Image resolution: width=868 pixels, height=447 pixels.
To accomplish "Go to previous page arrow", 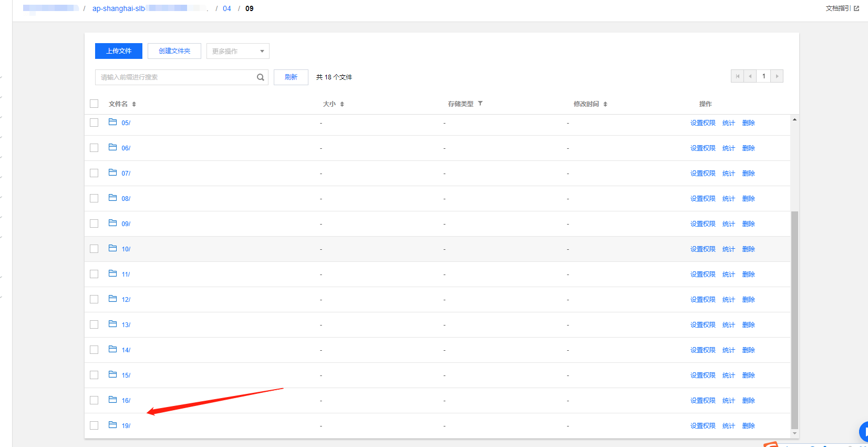I will 750,76.
